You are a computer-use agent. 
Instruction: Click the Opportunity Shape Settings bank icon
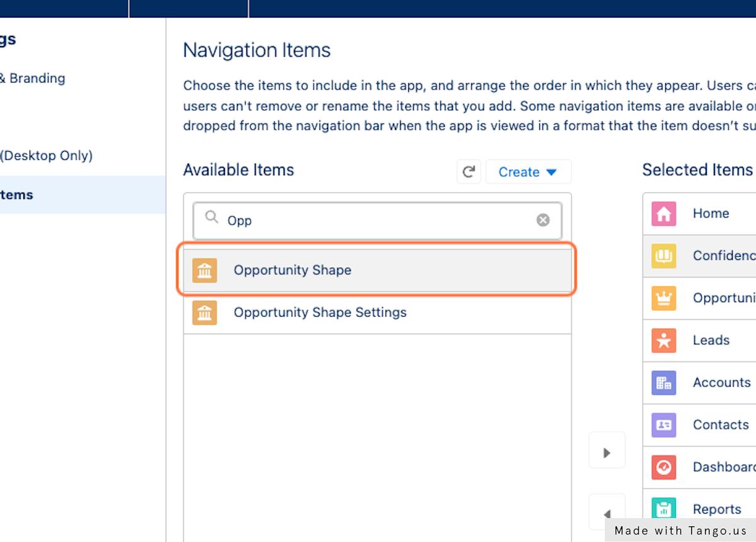click(205, 313)
